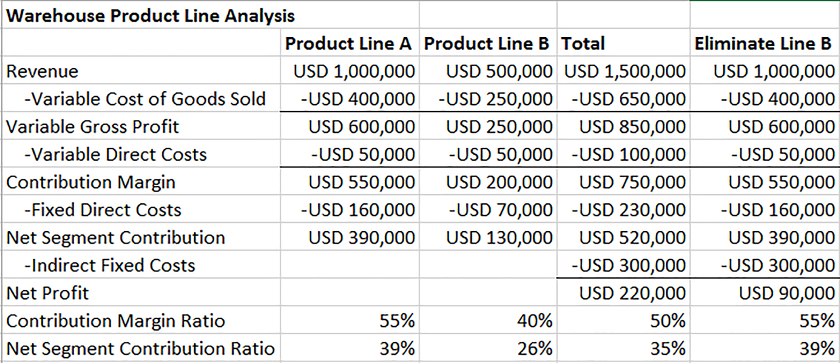Select Eliminate Line B net profit USD 90,000
The height and width of the screenshot is (363, 840).
click(x=786, y=294)
